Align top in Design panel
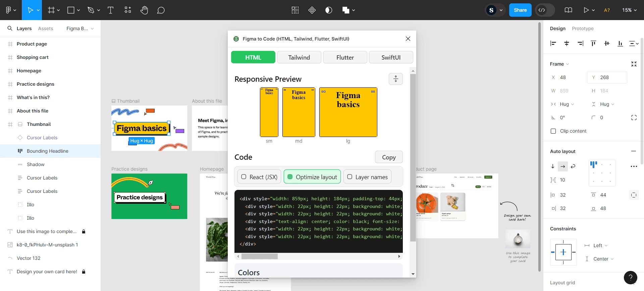Screen dimensions: 644x291 [593, 43]
